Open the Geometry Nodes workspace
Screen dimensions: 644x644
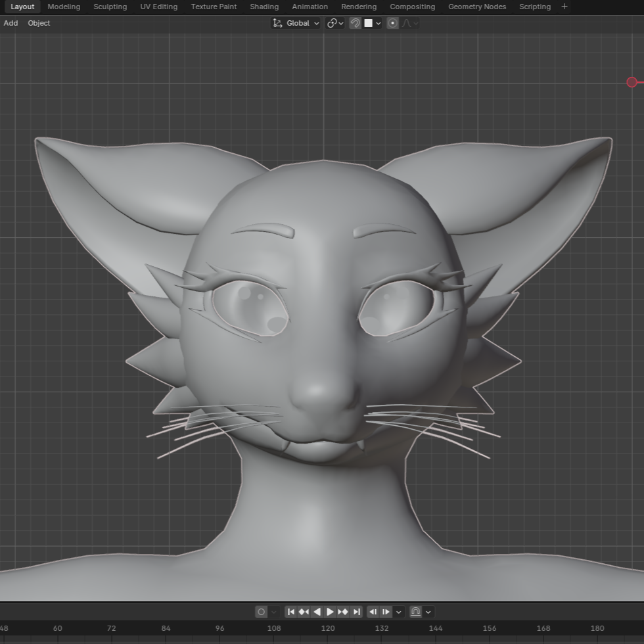coord(477,7)
